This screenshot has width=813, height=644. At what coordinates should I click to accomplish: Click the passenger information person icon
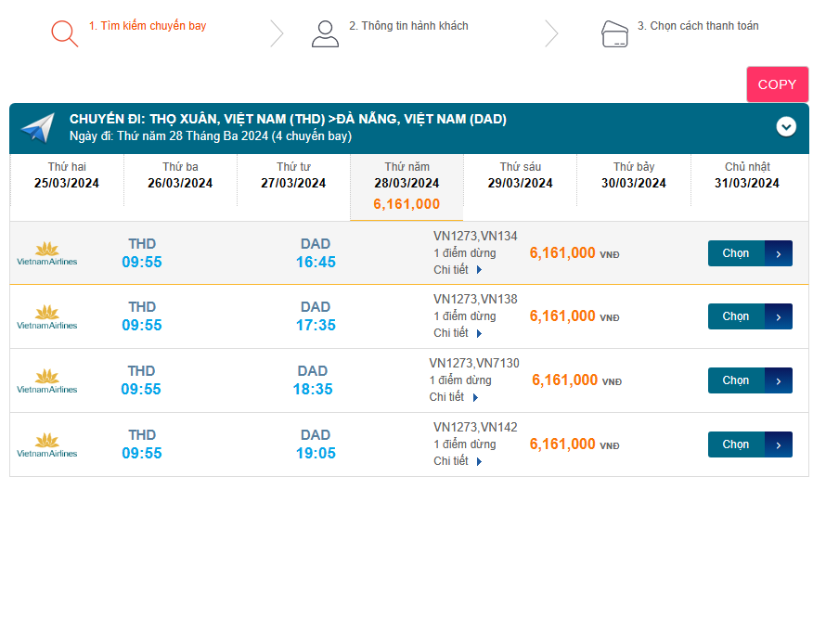point(325,33)
